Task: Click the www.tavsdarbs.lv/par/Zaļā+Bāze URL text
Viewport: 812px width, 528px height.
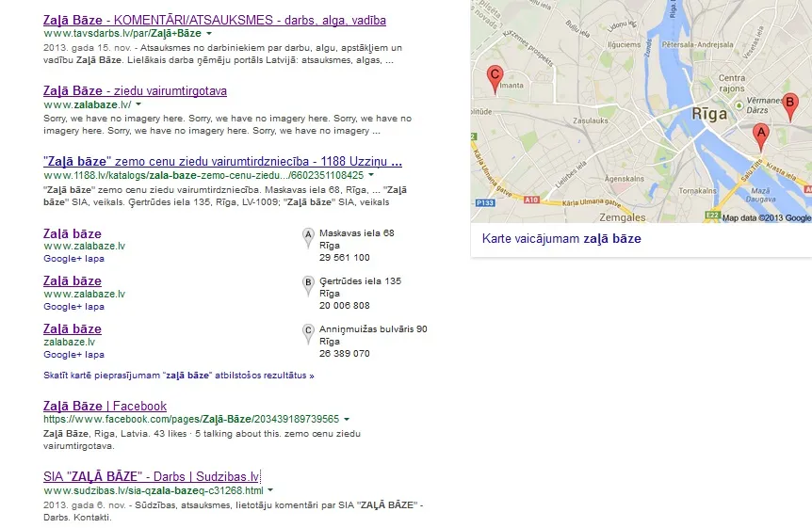Action: pyautogui.click(x=122, y=34)
